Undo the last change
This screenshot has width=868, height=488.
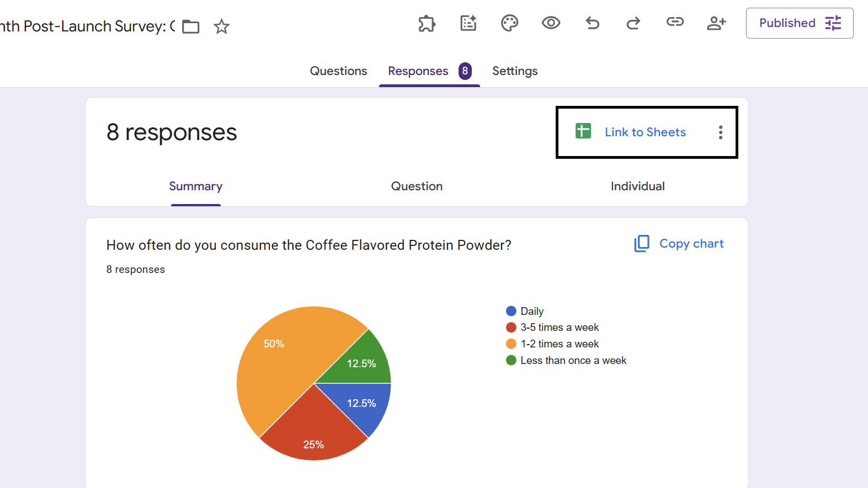pos(593,23)
